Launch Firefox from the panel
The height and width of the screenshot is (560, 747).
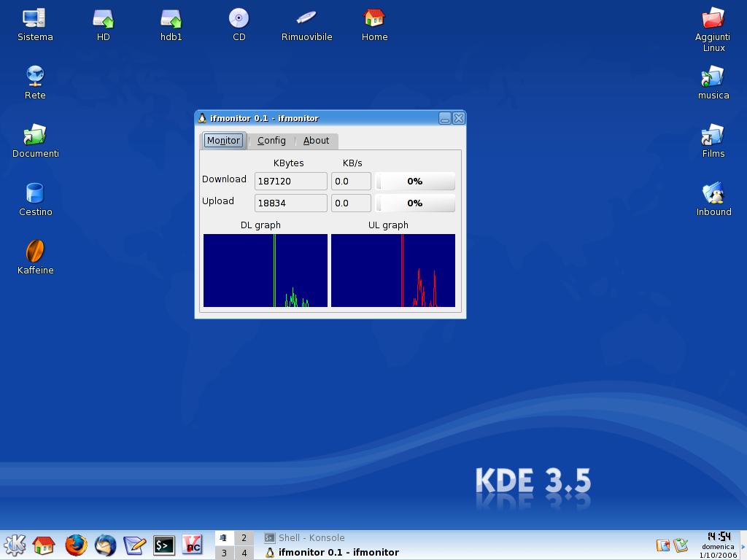click(x=76, y=545)
